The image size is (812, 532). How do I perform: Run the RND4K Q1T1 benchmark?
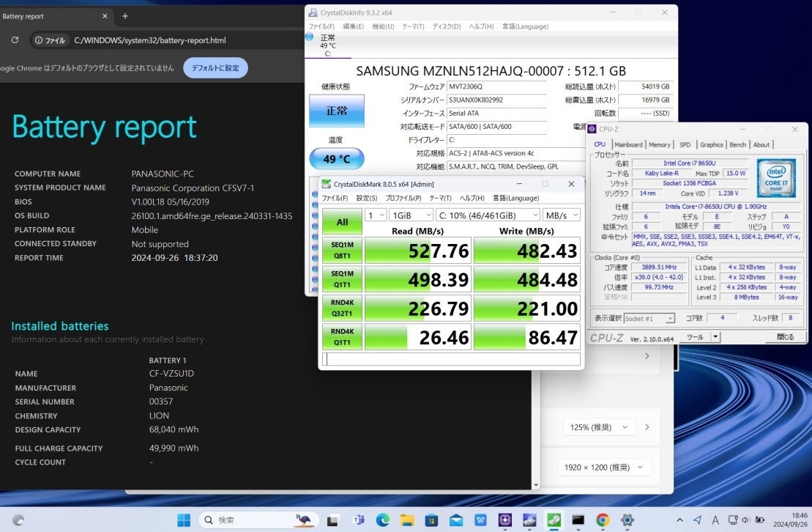click(x=343, y=338)
